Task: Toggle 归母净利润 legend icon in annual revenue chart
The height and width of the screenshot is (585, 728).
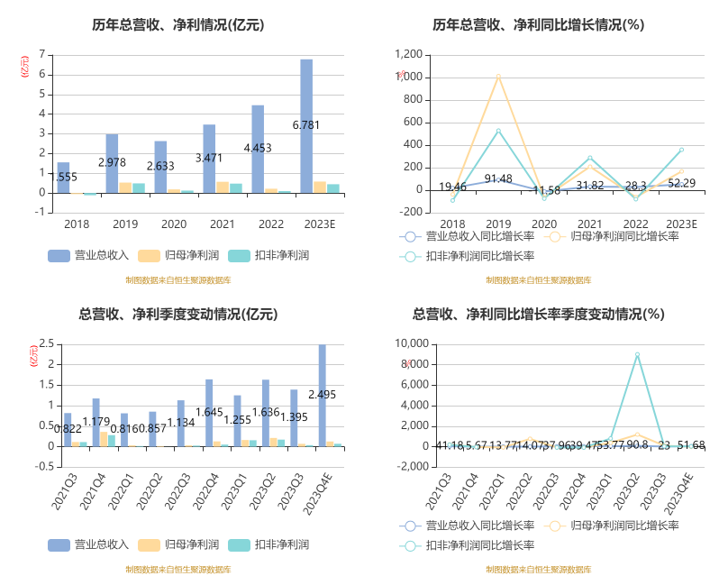Action: click(x=149, y=256)
